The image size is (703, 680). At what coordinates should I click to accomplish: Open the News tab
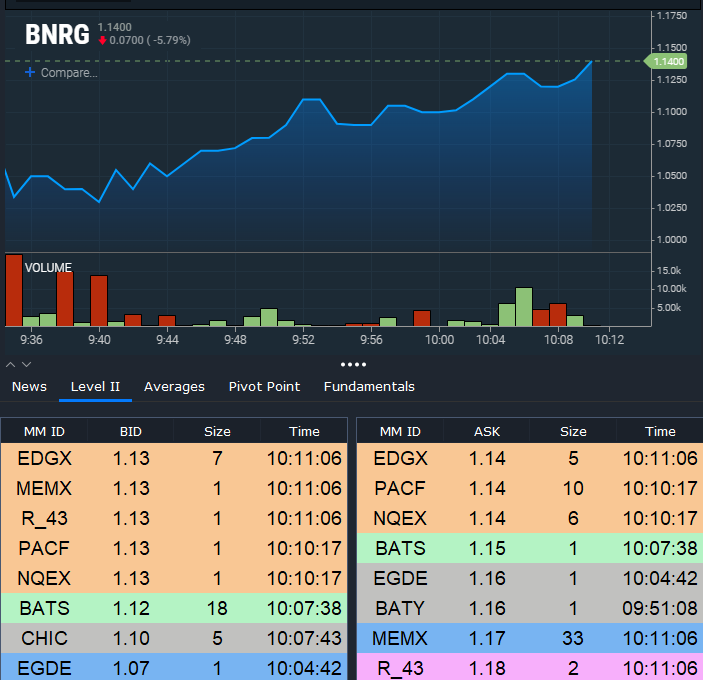29,386
